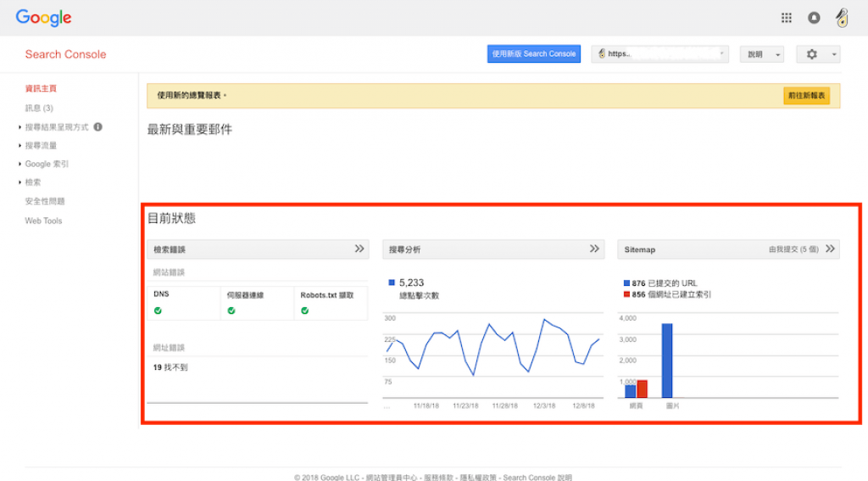Screen dimensions: 868x481
Task: Open the Google apps grid
Action: tap(786, 18)
